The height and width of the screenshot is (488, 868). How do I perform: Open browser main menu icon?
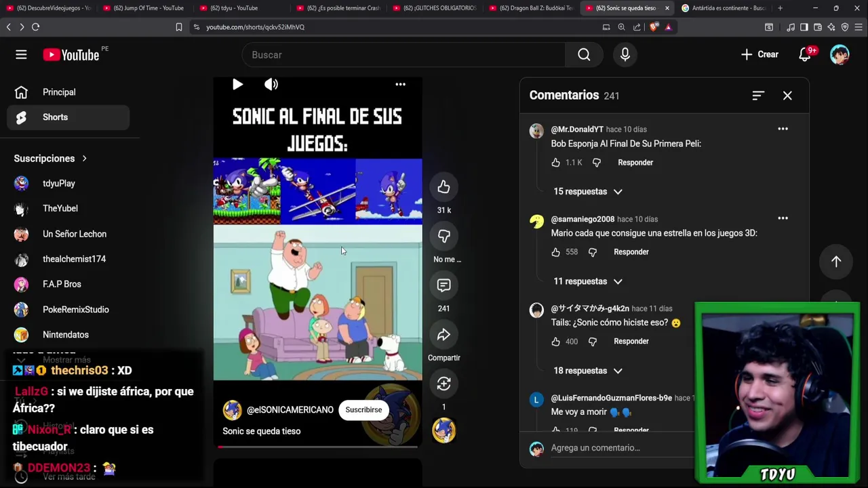pyautogui.click(x=859, y=27)
